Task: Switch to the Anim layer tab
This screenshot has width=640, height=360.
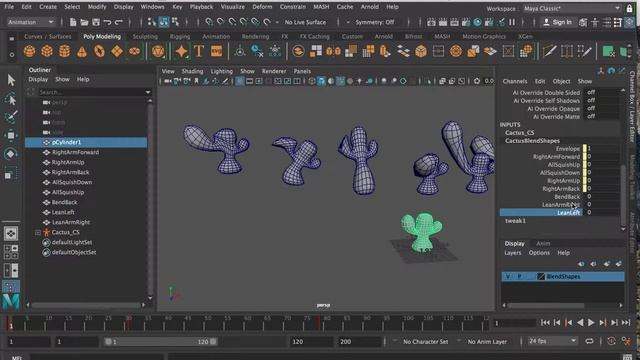Action: point(543,243)
